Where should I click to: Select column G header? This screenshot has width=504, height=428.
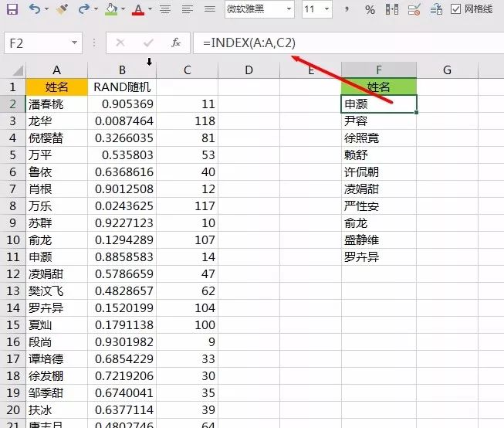pos(447,70)
